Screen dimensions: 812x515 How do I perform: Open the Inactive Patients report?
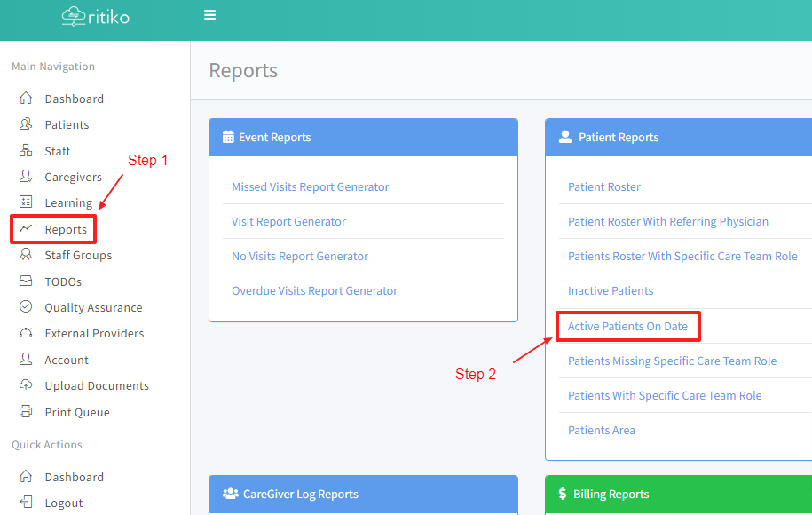click(x=610, y=291)
